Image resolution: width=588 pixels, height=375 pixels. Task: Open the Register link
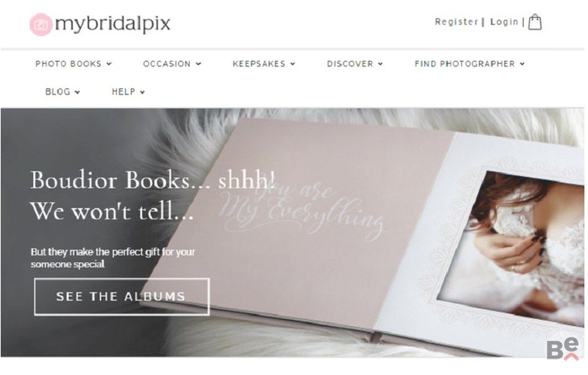tap(456, 22)
